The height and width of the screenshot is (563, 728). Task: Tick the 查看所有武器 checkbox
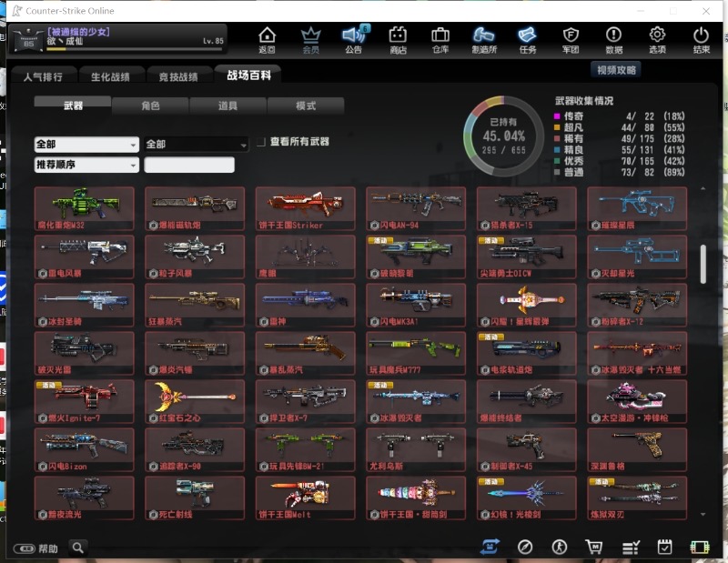pyautogui.click(x=261, y=142)
